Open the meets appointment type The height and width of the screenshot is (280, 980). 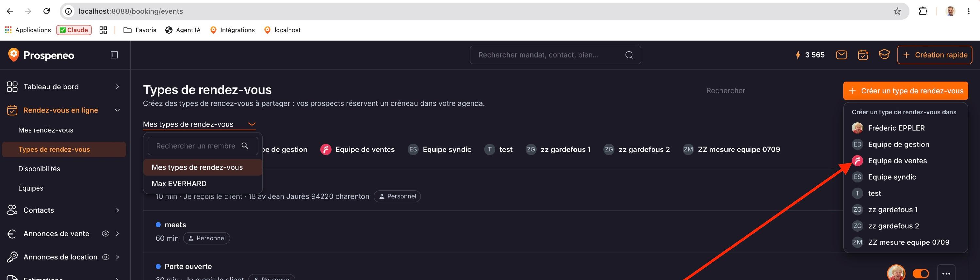(175, 225)
